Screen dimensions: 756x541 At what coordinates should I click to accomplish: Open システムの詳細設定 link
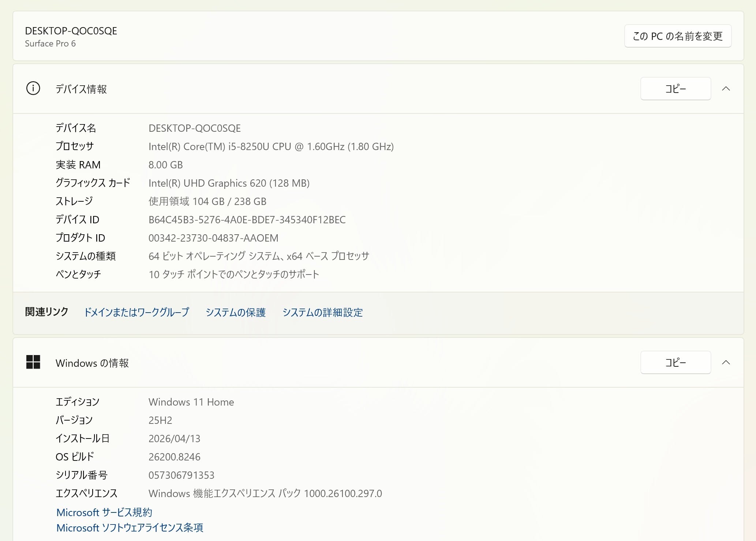point(322,312)
